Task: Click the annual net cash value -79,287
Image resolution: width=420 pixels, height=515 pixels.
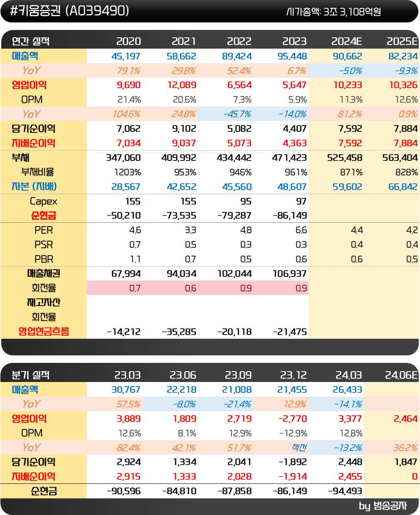Action: [x=234, y=216]
